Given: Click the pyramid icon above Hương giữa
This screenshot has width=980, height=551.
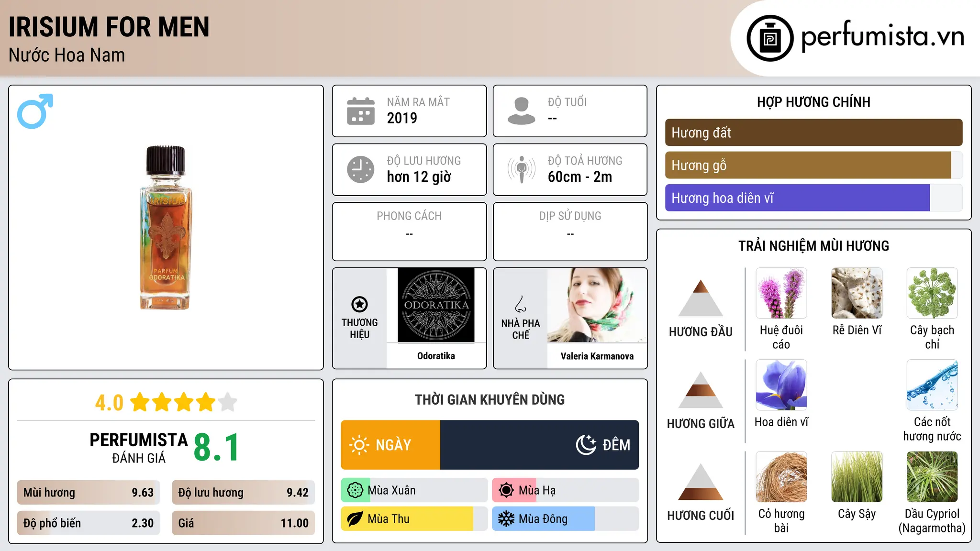Looking at the screenshot, I should pyautogui.click(x=701, y=390).
